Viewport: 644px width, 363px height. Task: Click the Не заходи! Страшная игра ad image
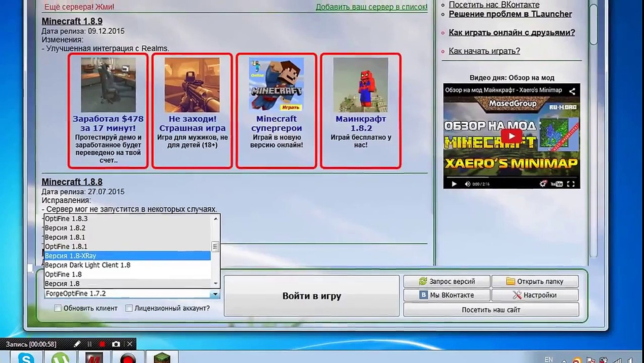(x=192, y=85)
